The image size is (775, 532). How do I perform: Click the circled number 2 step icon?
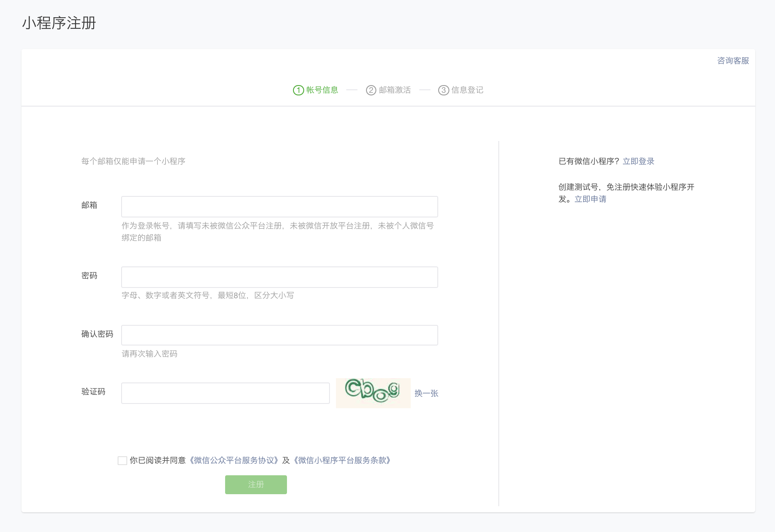pyautogui.click(x=371, y=90)
